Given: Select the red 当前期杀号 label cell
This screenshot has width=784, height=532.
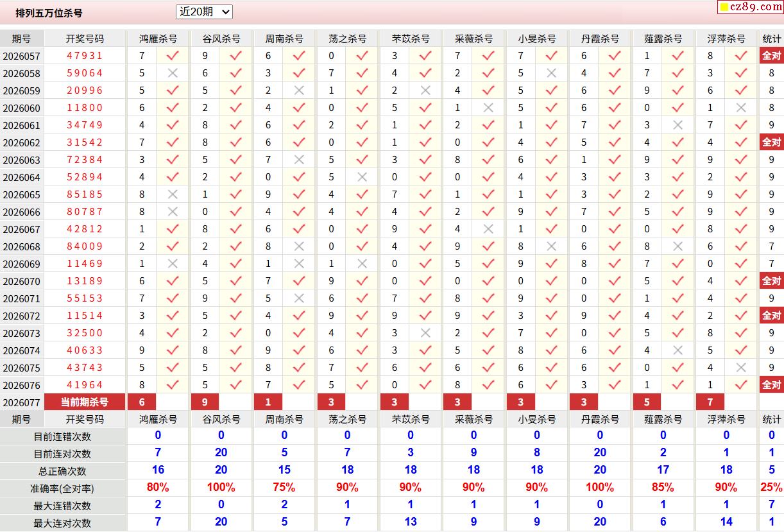Looking at the screenshot, I should coord(85,402).
